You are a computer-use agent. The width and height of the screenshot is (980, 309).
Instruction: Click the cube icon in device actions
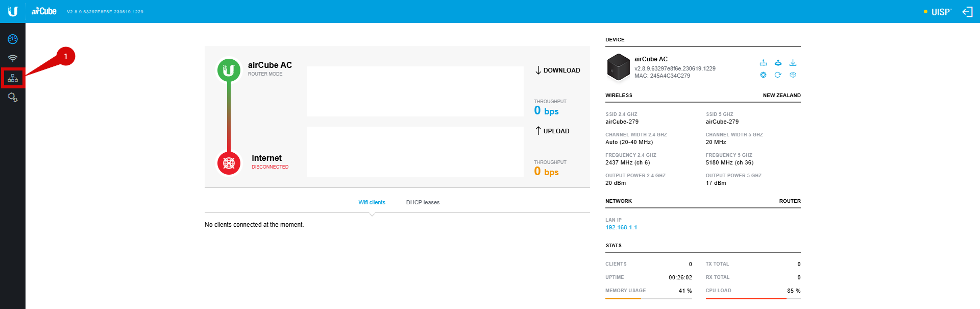tap(793, 75)
